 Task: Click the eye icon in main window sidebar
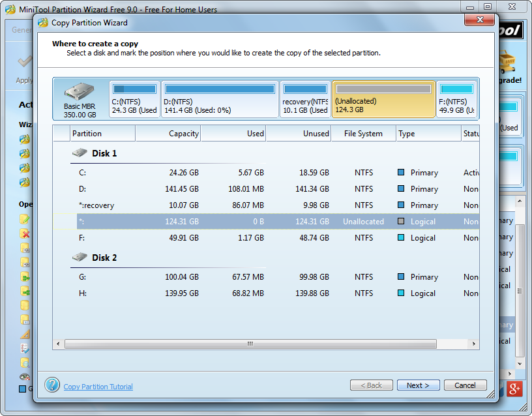point(25,376)
